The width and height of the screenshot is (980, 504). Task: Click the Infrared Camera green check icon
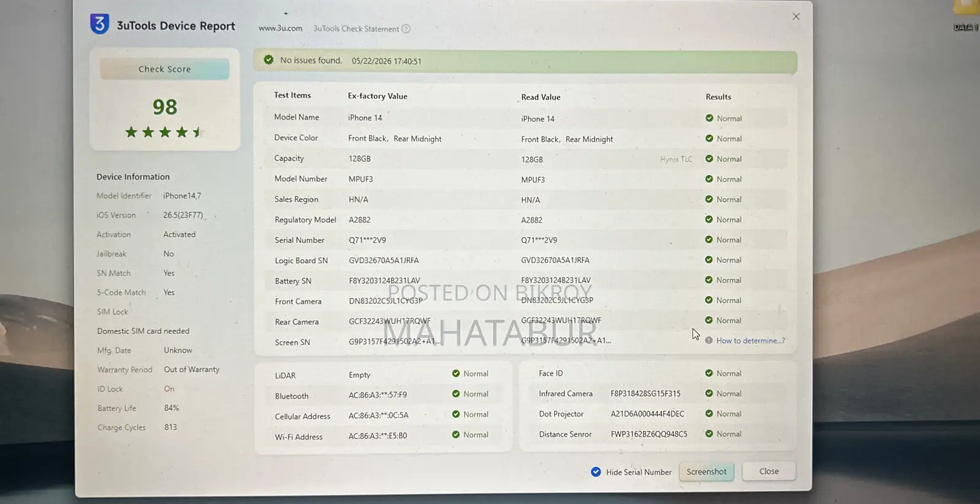(709, 394)
